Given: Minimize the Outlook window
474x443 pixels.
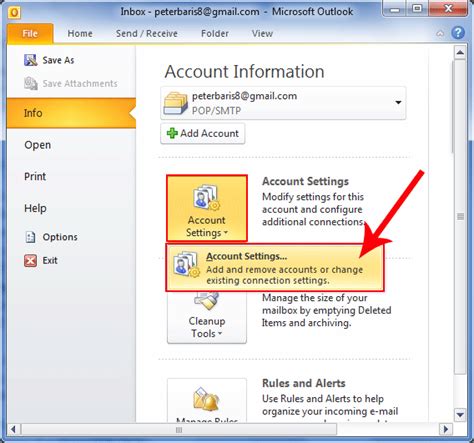Looking at the screenshot, I should tap(395, 9).
